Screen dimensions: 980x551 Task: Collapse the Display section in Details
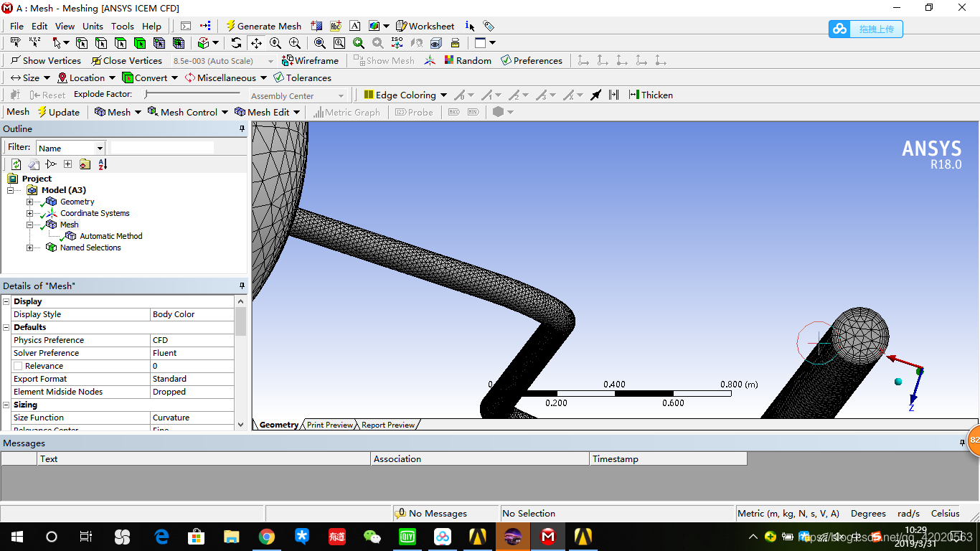[6, 301]
